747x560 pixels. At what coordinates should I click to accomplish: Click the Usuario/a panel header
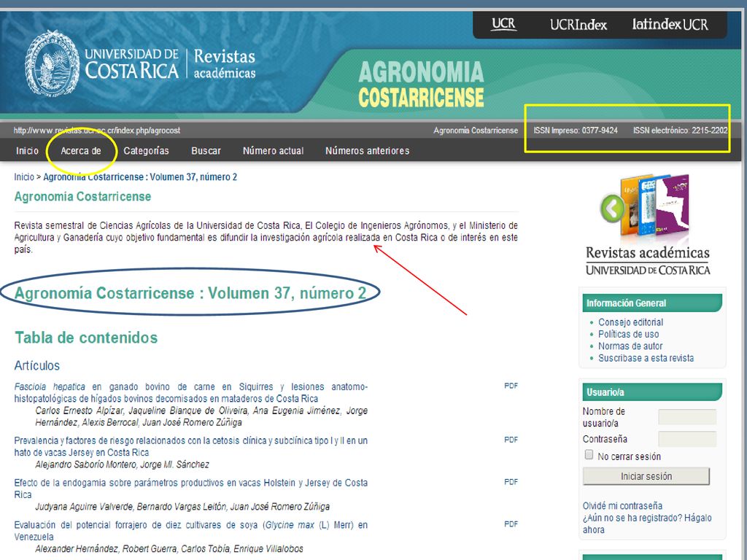[x=651, y=392]
